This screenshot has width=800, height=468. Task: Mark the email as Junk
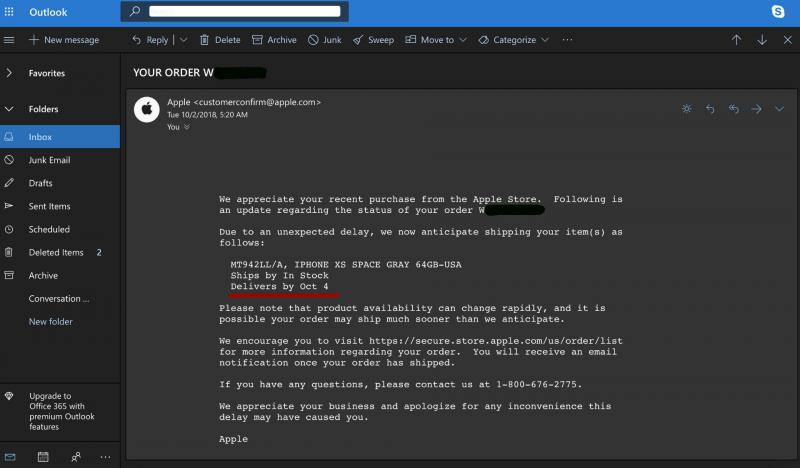click(325, 40)
